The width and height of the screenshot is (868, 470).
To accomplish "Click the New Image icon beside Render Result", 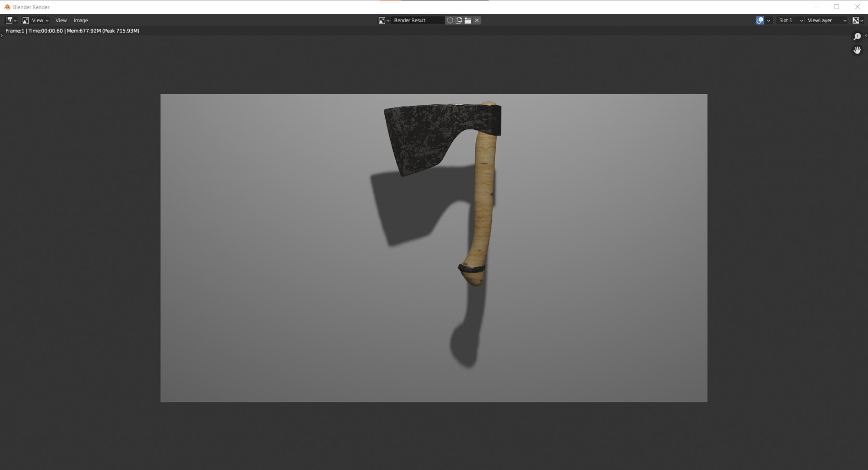I will click(458, 20).
